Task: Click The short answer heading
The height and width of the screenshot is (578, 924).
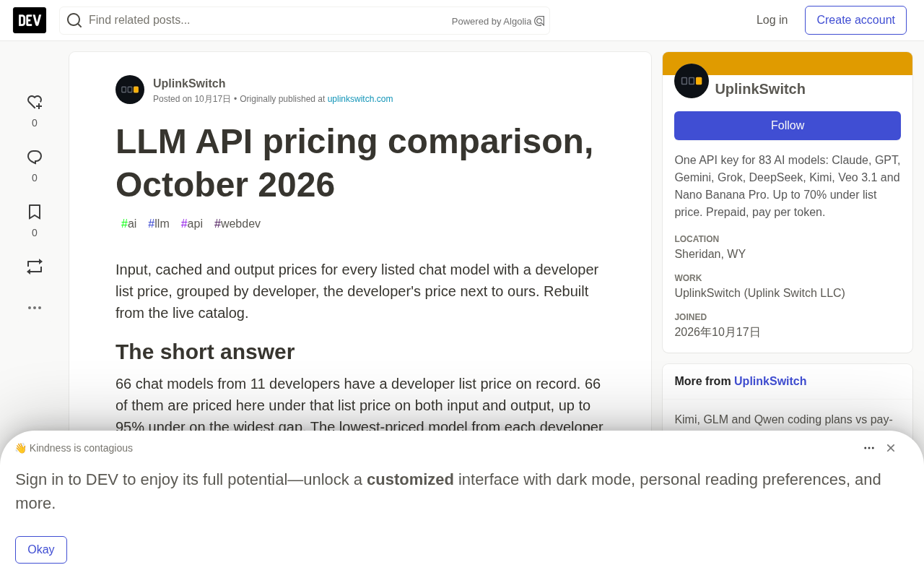Action: tap(205, 352)
